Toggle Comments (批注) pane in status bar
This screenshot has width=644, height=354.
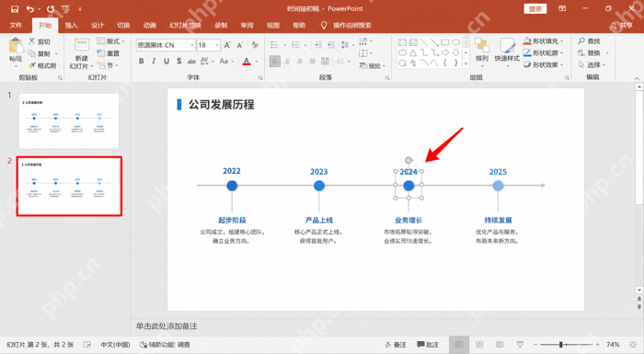428,345
